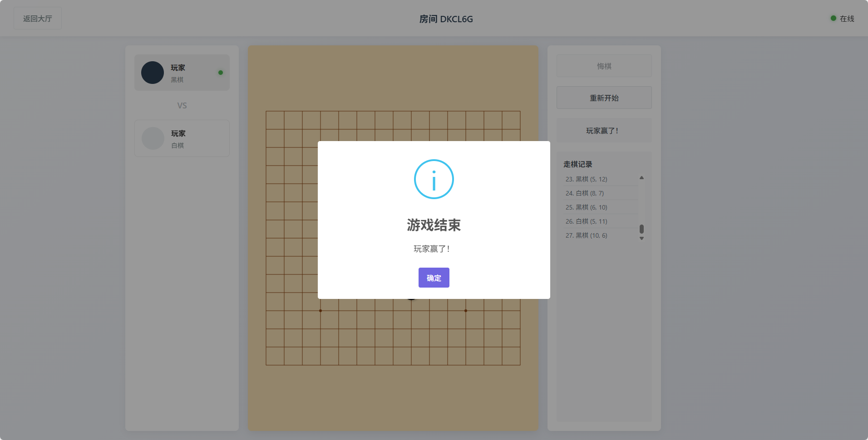Click the blue info icon in dialog
The image size is (868, 440).
[434, 179]
